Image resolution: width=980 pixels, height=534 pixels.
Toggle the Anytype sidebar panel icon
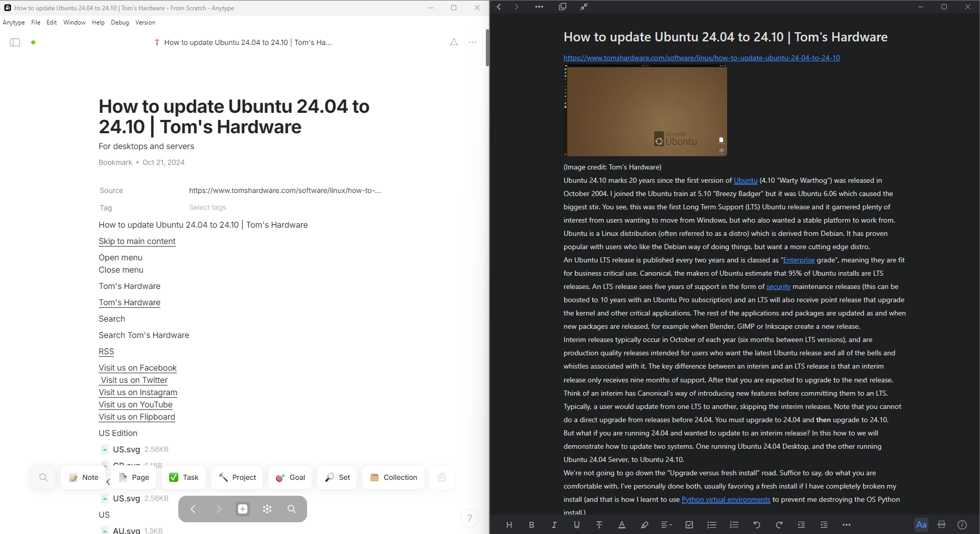click(x=15, y=42)
